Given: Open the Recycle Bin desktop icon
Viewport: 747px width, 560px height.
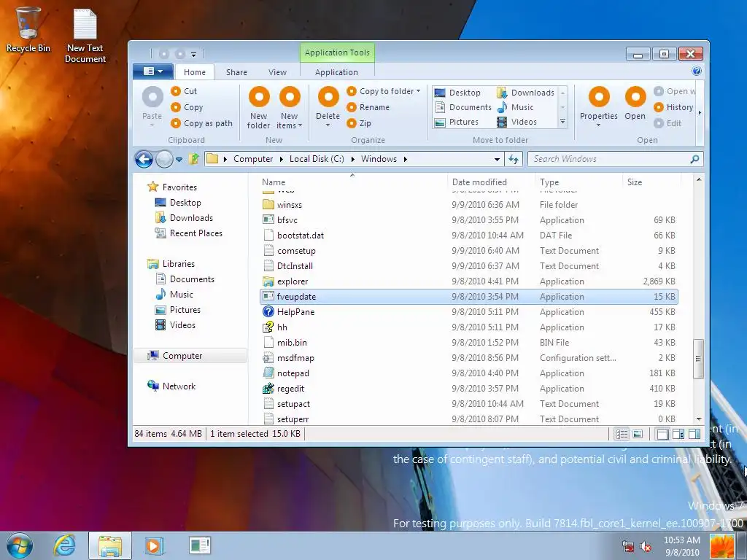Looking at the screenshot, I should 28,29.
